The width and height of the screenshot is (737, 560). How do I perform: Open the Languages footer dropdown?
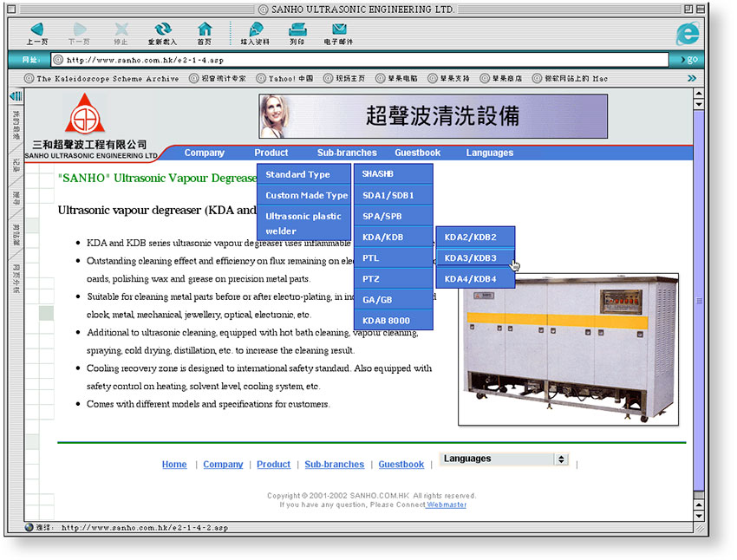click(x=505, y=459)
